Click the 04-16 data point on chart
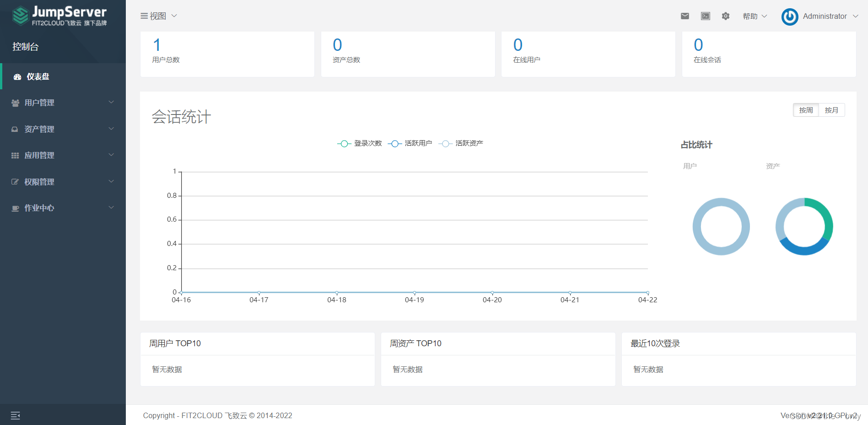This screenshot has height=425, width=868. 182,293
